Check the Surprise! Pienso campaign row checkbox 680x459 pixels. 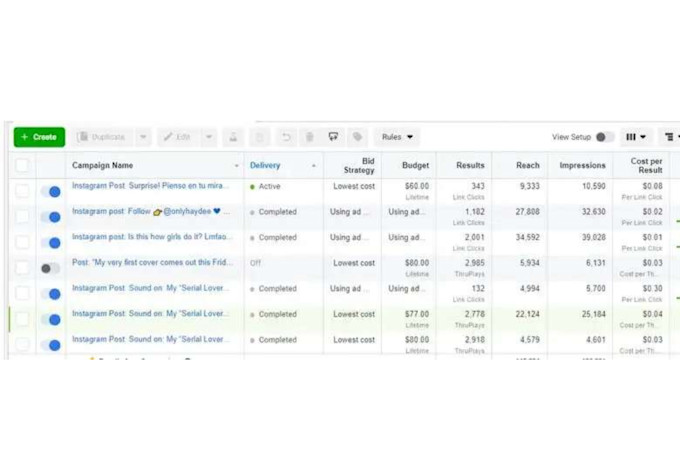tap(22, 191)
